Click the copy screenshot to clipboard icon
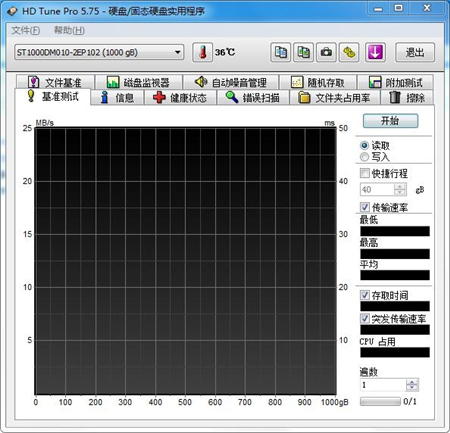Image resolution: width=450 pixels, height=433 pixels. pyautogui.click(x=303, y=52)
